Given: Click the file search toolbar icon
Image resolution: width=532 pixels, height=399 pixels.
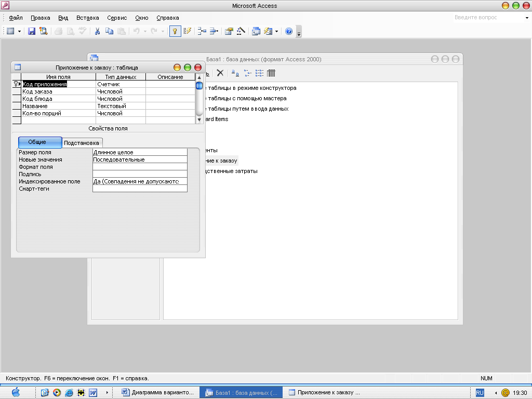Looking at the screenshot, I should click(x=44, y=31).
